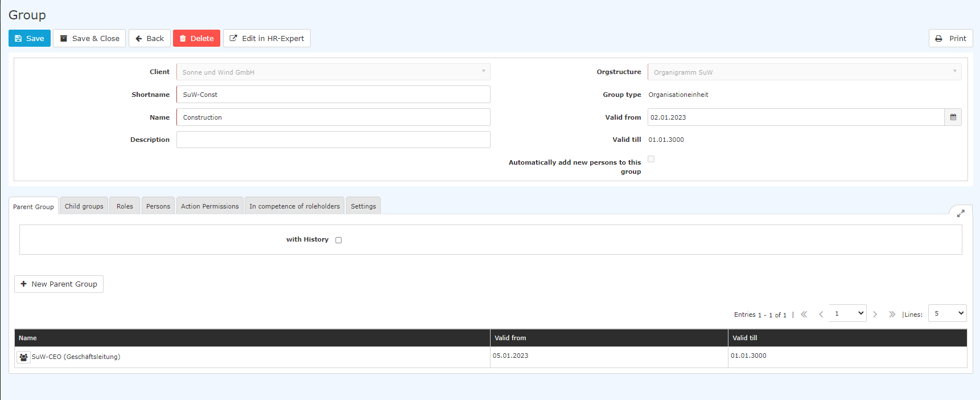This screenshot has height=400, width=980.
Task: Edit the Valid from date field
Action: pyautogui.click(x=796, y=117)
